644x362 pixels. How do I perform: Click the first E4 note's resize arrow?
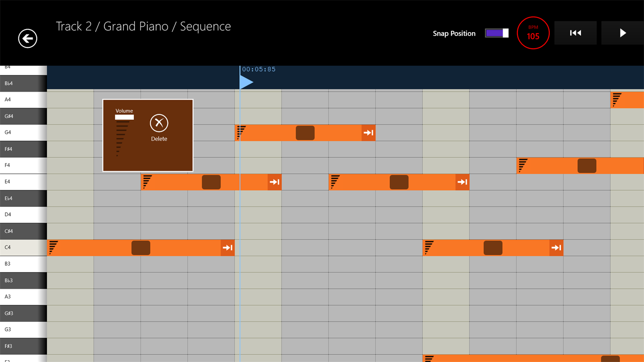click(x=274, y=182)
